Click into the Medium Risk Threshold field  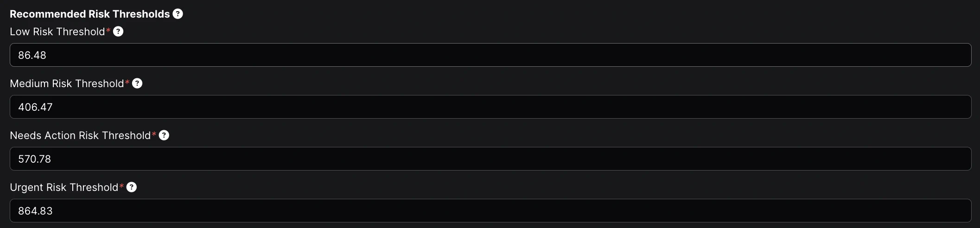[x=490, y=107]
